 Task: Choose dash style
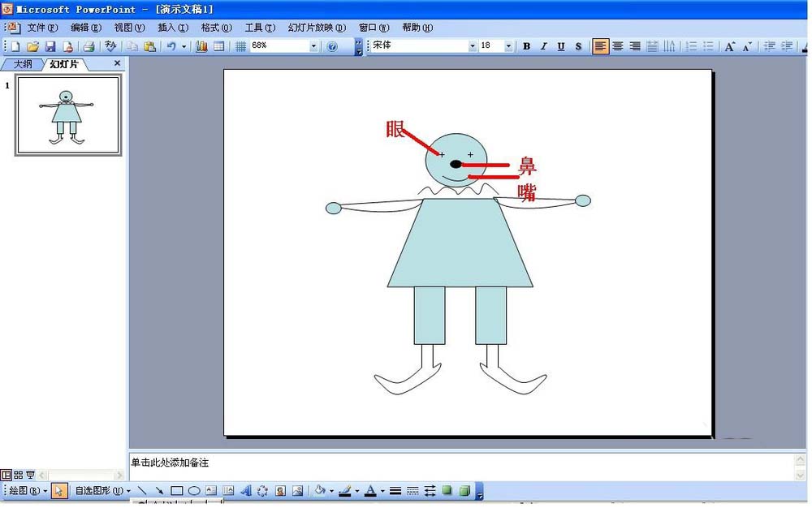click(x=412, y=490)
